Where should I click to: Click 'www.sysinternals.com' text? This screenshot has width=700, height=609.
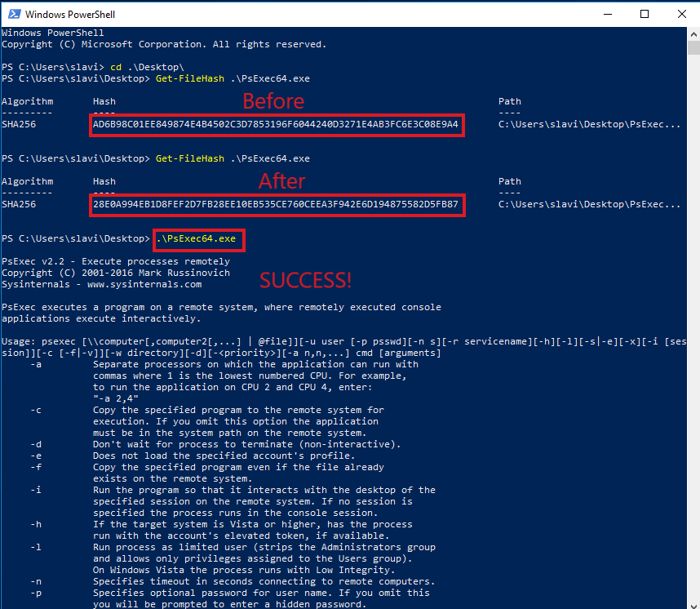tap(144, 284)
